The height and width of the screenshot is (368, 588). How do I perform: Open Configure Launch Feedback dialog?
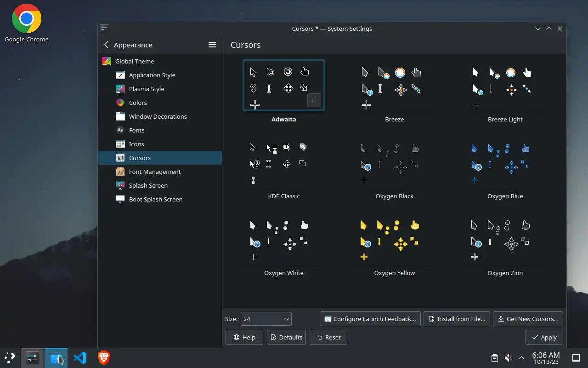coord(370,319)
